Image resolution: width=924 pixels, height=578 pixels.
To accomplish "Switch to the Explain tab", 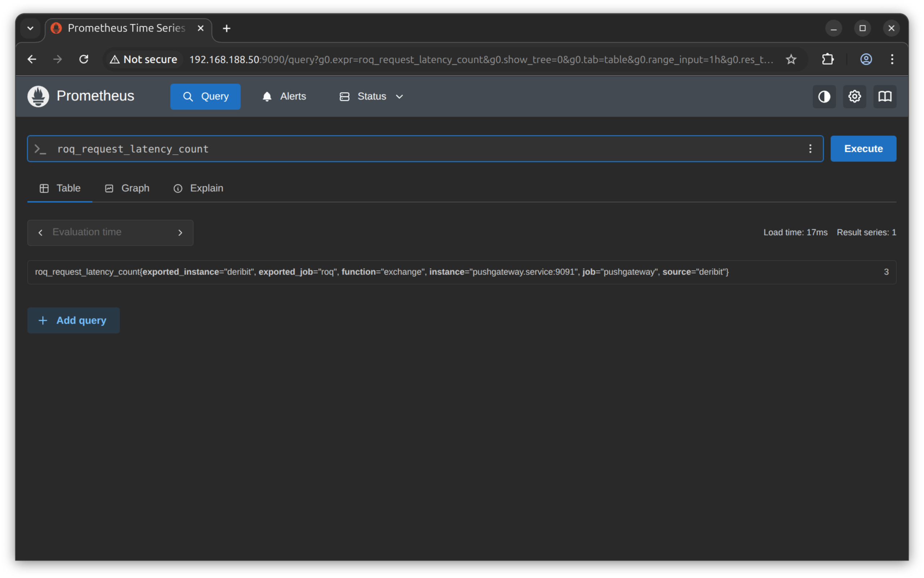I will pos(199,188).
